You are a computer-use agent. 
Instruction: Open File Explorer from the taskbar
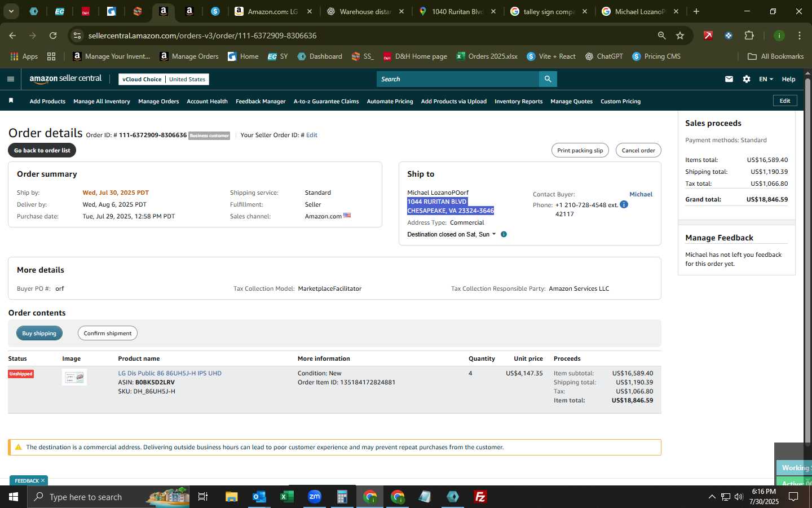231,497
